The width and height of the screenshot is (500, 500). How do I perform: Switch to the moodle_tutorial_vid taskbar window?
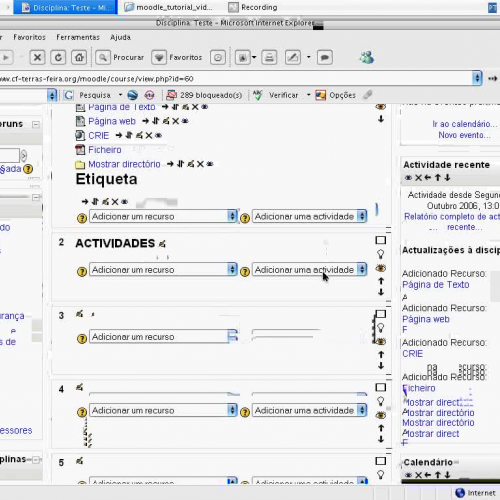pos(169,7)
